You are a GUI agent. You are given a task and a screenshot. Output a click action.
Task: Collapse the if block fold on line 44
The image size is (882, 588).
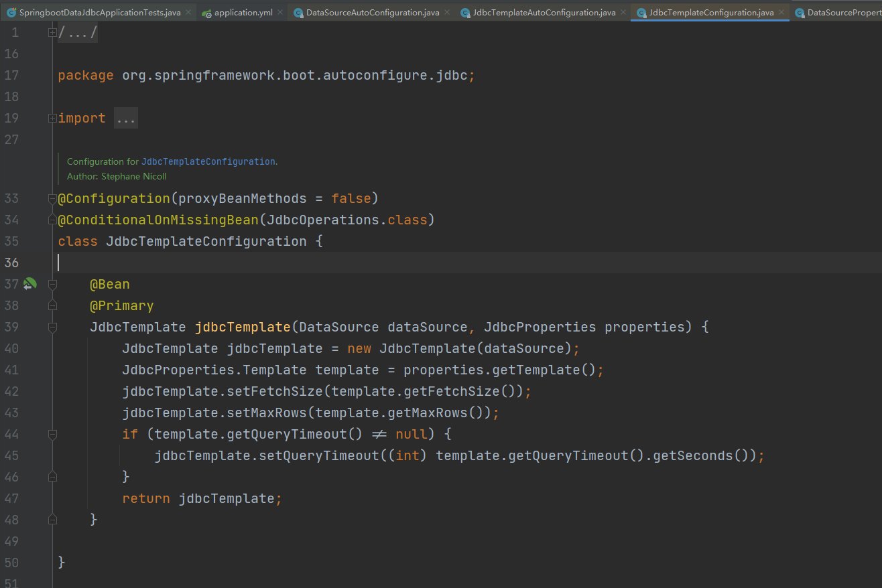[52, 434]
